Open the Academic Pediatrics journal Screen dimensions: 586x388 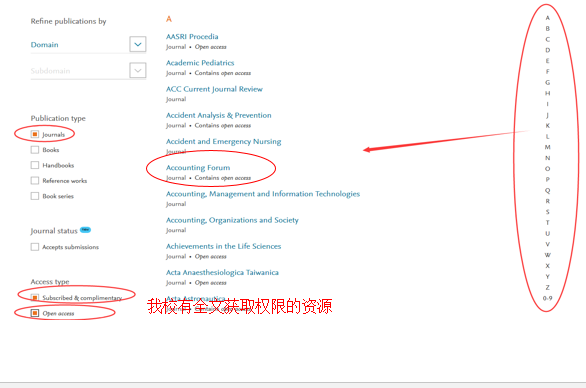[x=200, y=63]
